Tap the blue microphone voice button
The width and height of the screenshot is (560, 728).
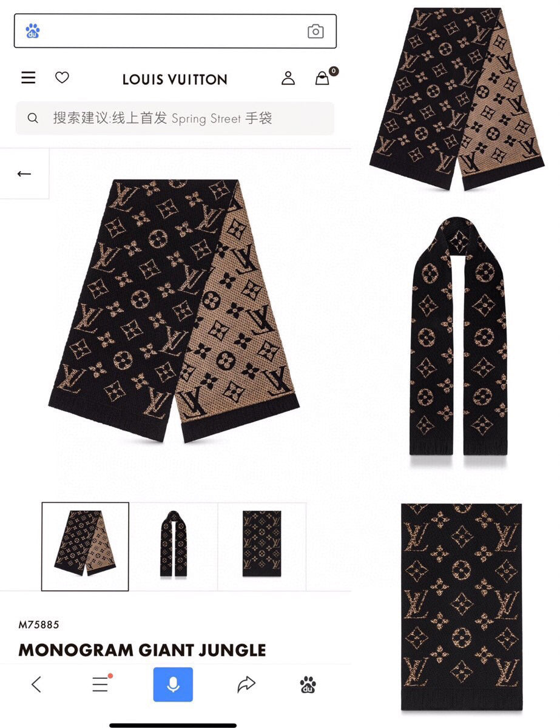(173, 684)
